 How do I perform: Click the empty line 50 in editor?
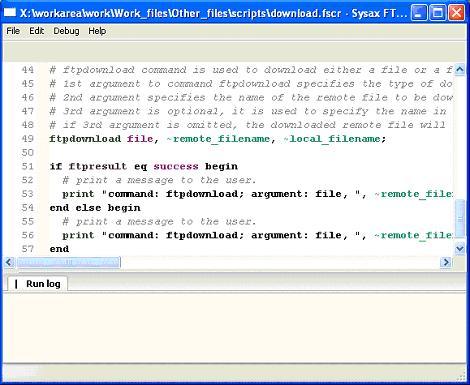pos(250,152)
